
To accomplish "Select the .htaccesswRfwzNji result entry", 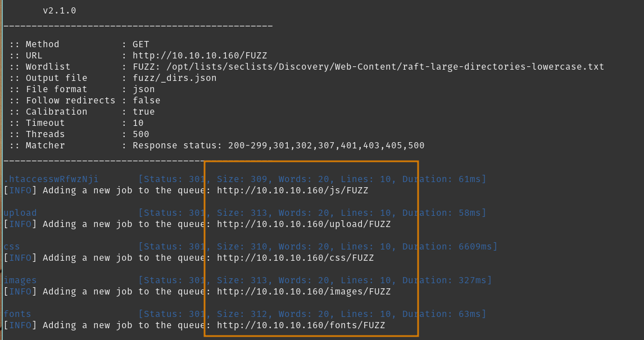I will pos(51,179).
